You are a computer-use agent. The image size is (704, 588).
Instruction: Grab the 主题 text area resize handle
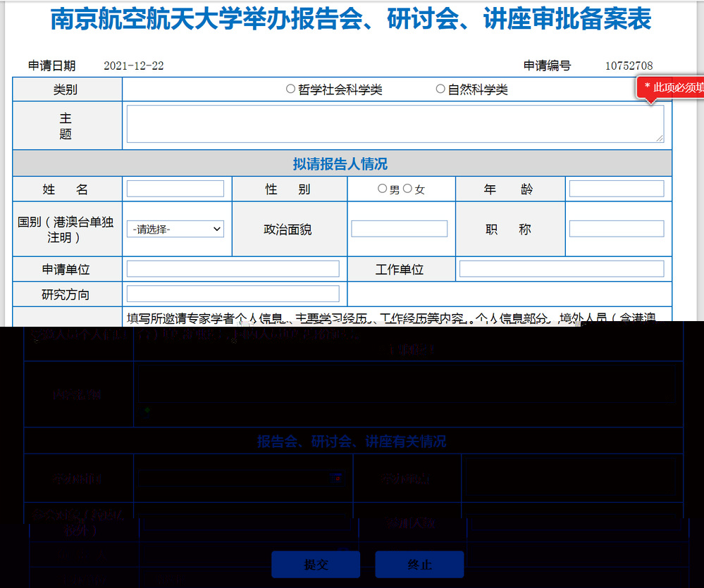(x=660, y=139)
